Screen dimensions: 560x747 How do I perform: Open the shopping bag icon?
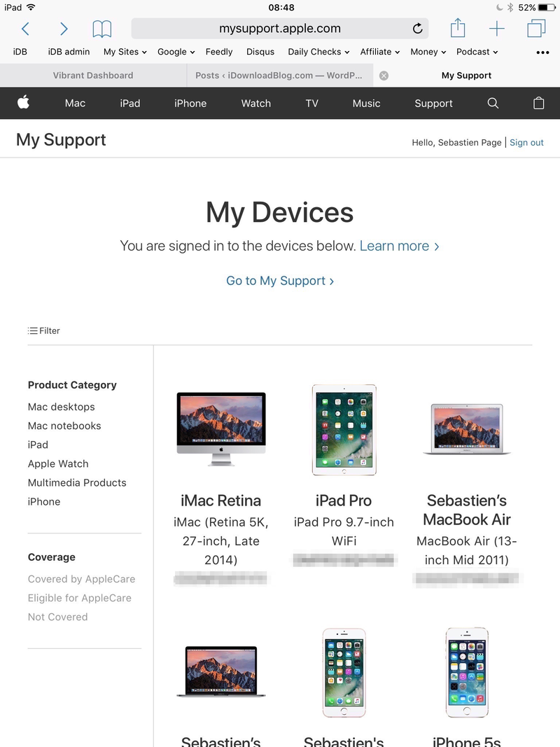click(538, 103)
